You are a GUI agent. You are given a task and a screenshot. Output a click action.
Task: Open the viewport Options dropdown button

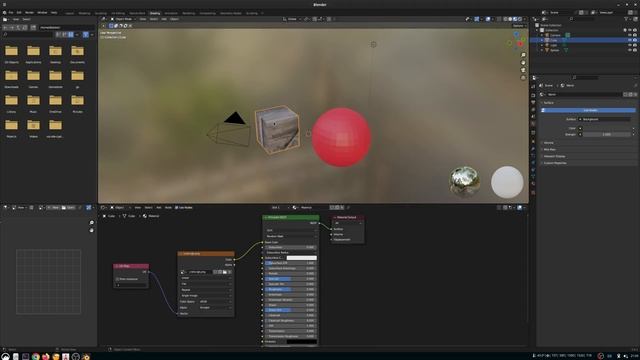click(x=518, y=26)
